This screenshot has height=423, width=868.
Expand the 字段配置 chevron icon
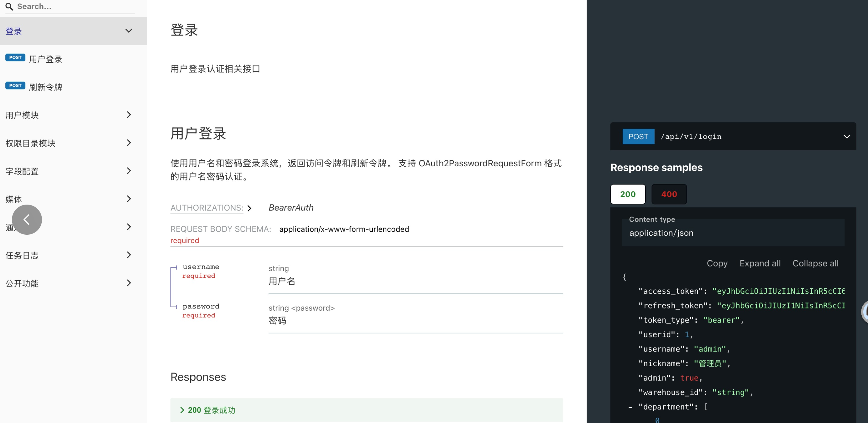tap(128, 171)
